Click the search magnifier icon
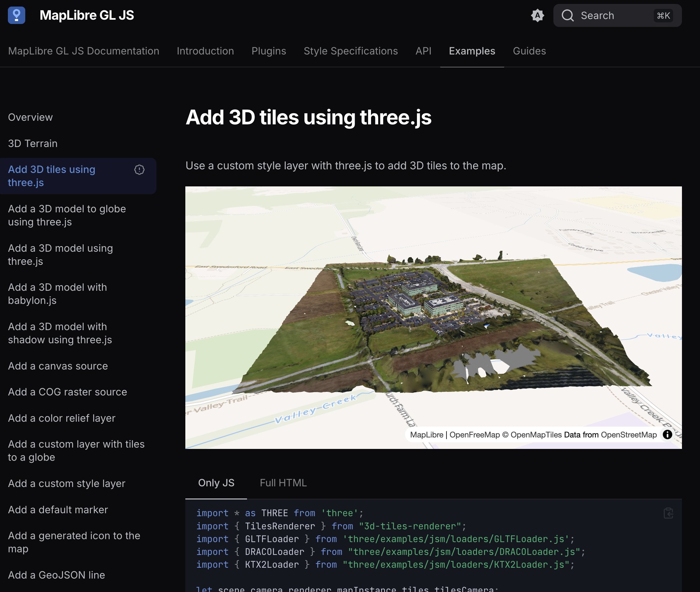The width and height of the screenshot is (700, 592). pyautogui.click(x=568, y=15)
